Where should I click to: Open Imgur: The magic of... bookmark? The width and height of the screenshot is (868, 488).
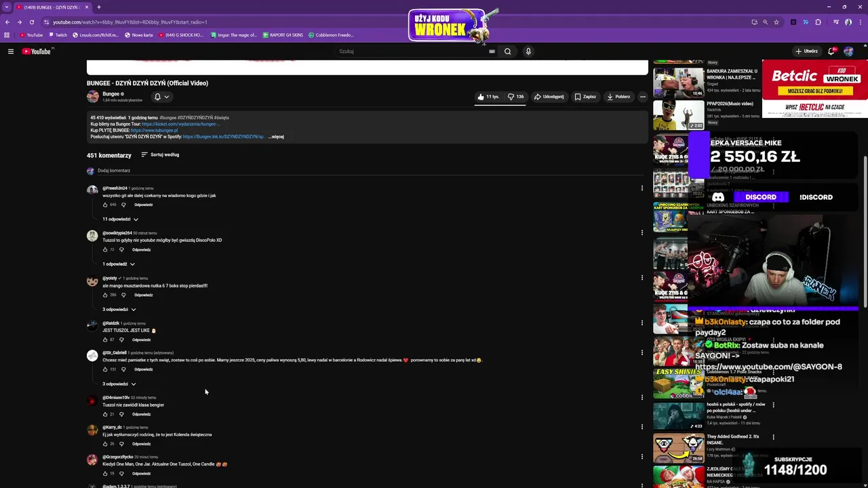pyautogui.click(x=234, y=35)
